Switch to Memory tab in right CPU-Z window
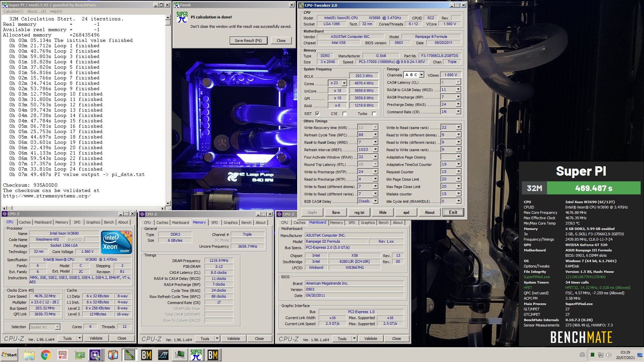This screenshot has width=644, height=362. (x=336, y=223)
